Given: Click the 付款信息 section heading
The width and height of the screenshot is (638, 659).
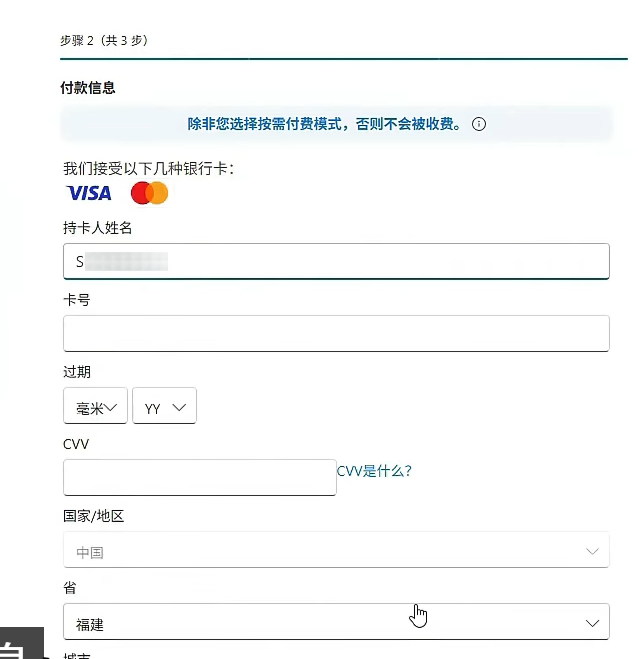Looking at the screenshot, I should point(88,88).
